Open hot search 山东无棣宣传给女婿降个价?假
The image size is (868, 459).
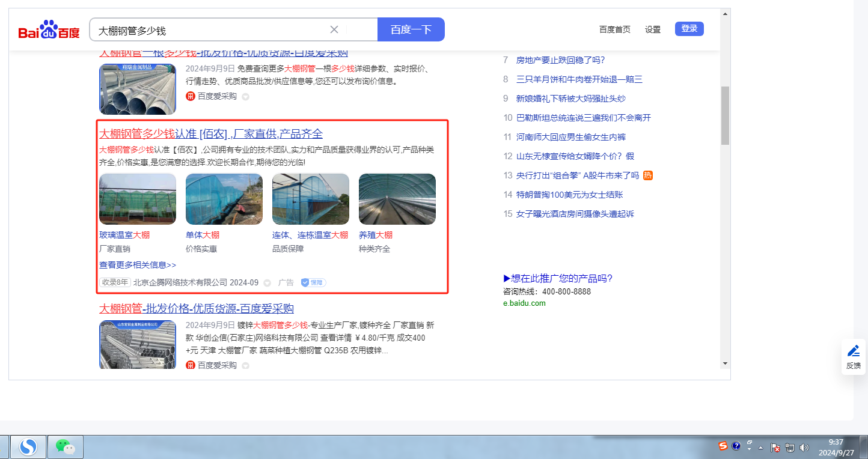click(x=575, y=156)
